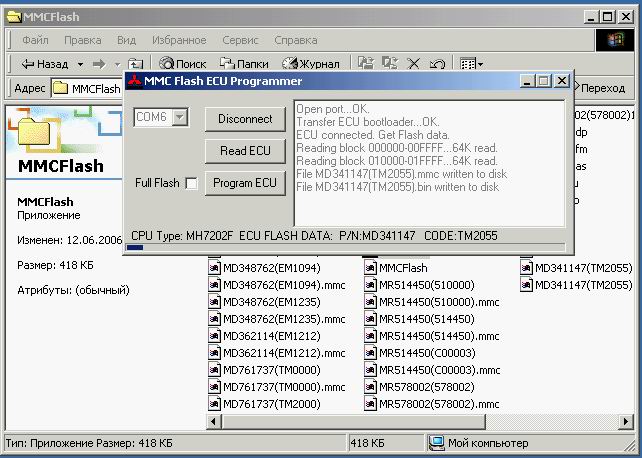The width and height of the screenshot is (642, 458).
Task: Click the Read ECU button
Action: tap(245, 151)
